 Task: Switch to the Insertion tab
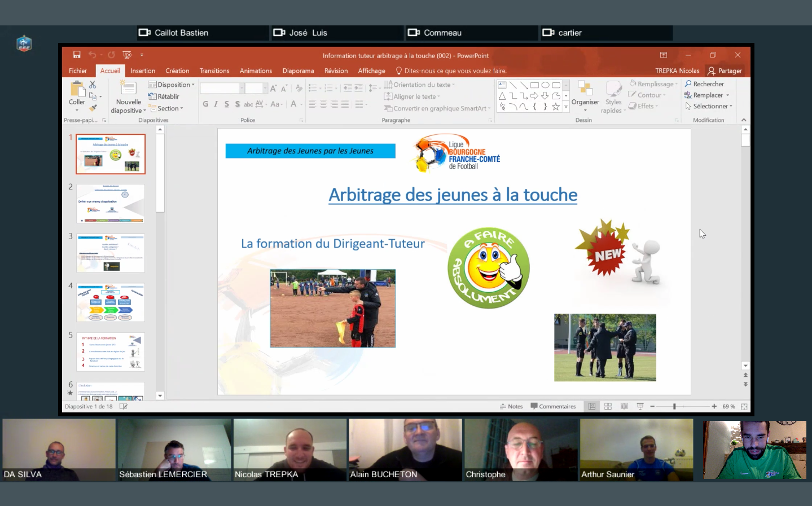143,71
